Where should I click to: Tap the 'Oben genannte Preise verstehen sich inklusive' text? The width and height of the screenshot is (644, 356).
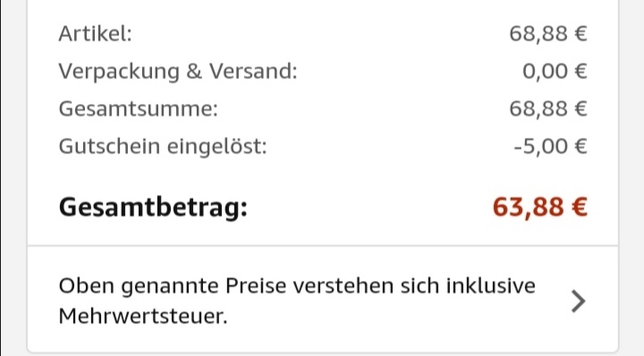coord(297,286)
